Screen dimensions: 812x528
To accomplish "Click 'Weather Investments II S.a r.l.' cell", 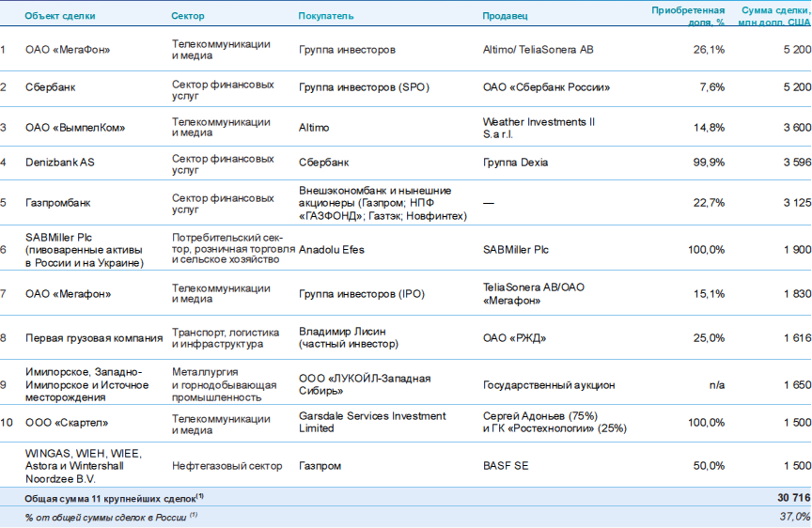I will point(539,128).
